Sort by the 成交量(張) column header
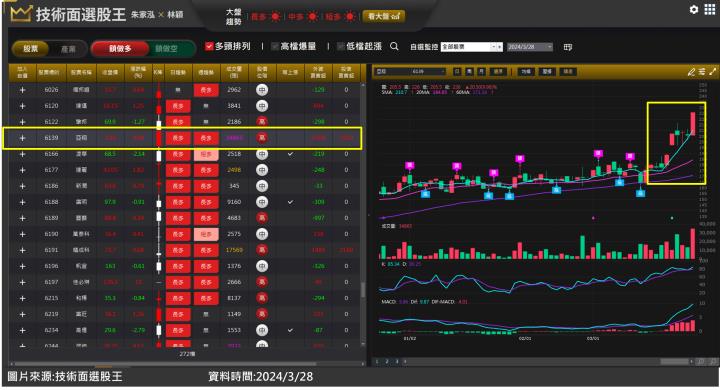Image resolution: width=720 pixels, height=390 pixels. tap(234, 73)
